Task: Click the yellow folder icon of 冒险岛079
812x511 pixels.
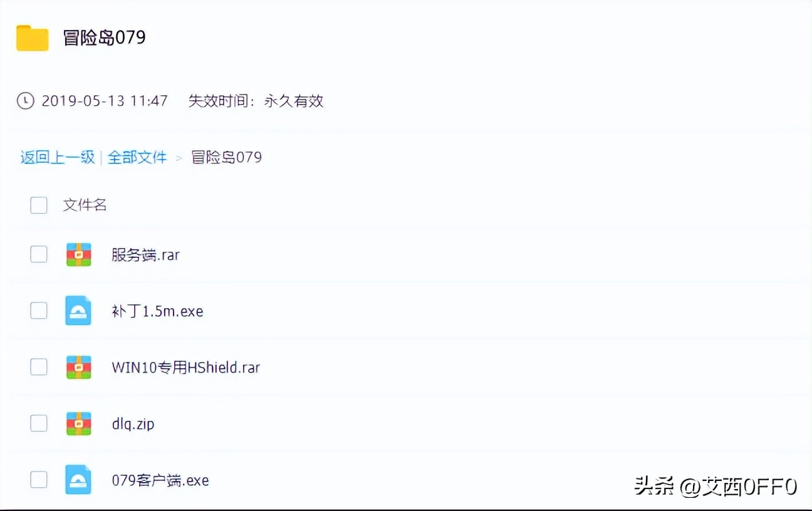Action: tap(32, 38)
